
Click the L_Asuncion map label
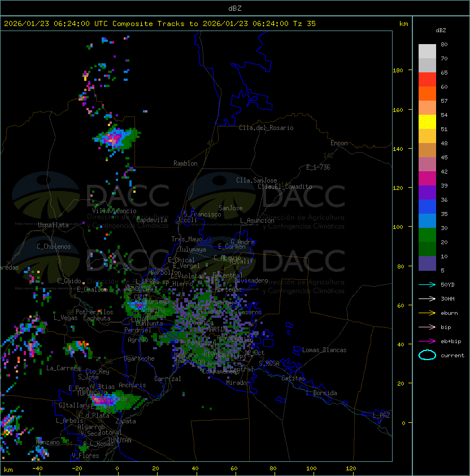257,220
